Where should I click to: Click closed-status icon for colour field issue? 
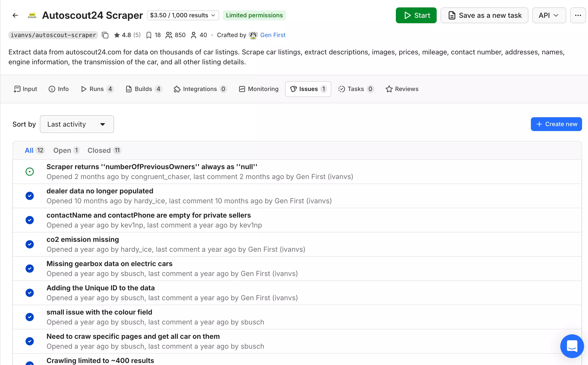tap(30, 317)
